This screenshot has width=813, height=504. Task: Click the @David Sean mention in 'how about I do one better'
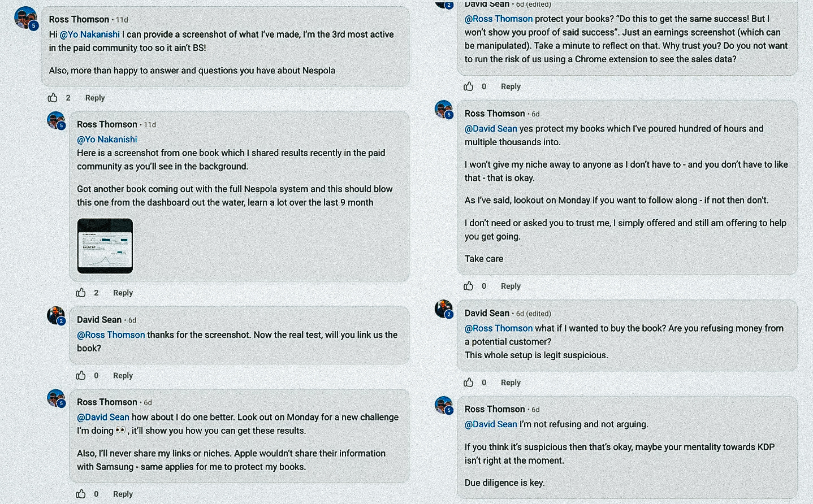(x=103, y=418)
